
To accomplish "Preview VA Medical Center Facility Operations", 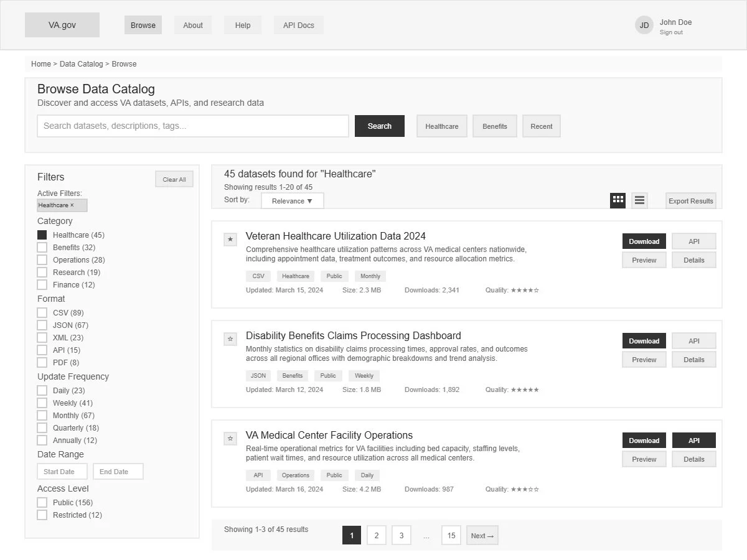I will pos(644,459).
